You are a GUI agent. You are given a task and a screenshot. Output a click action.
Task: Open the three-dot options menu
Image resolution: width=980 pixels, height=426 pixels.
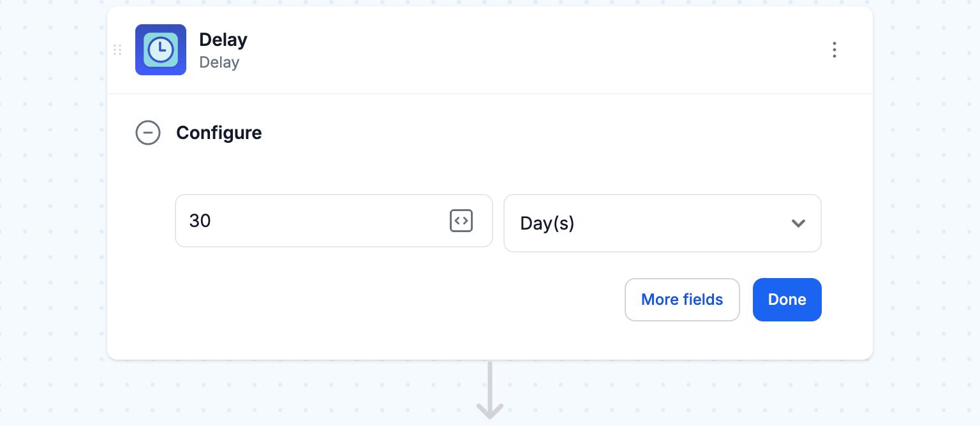[834, 50]
